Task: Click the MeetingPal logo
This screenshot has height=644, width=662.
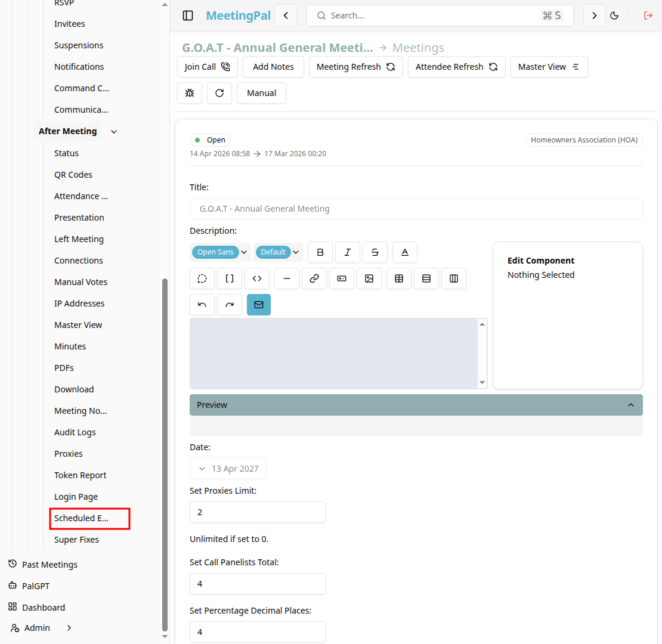Action: coord(238,16)
